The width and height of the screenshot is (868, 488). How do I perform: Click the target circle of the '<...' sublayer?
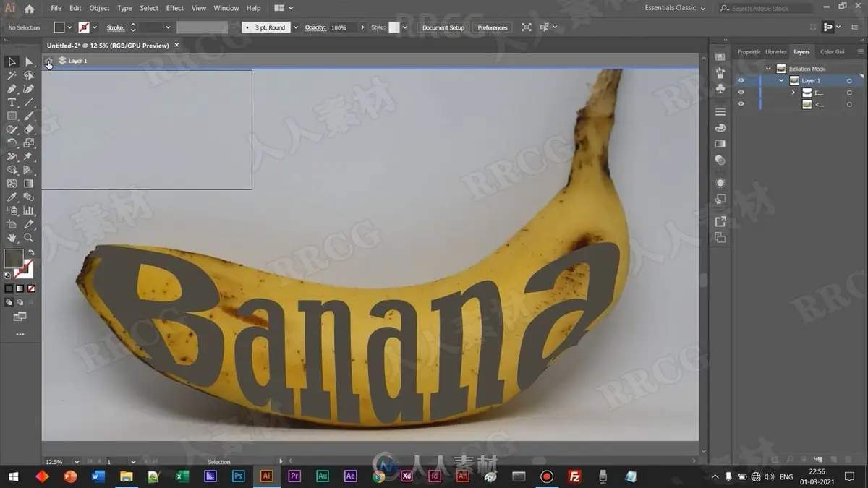tap(850, 104)
